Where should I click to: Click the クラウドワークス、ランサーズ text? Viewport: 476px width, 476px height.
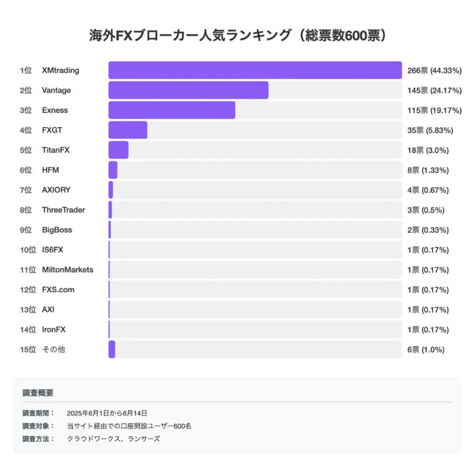tap(113, 438)
